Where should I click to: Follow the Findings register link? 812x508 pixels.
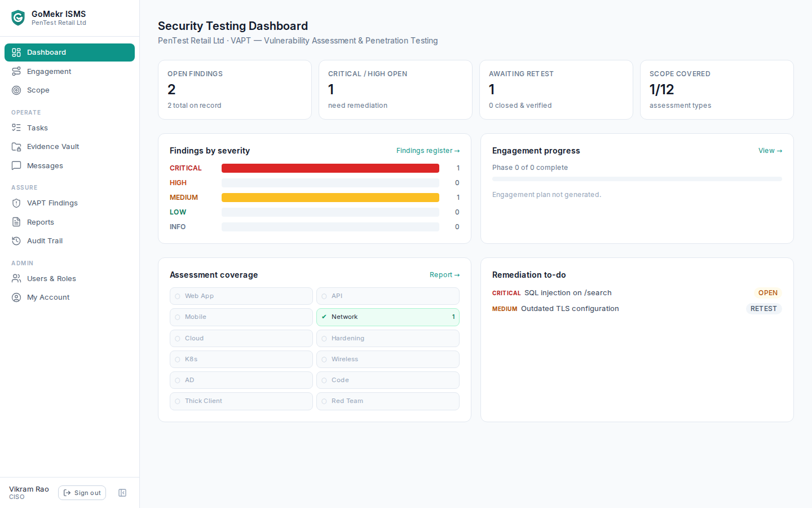[428, 151]
